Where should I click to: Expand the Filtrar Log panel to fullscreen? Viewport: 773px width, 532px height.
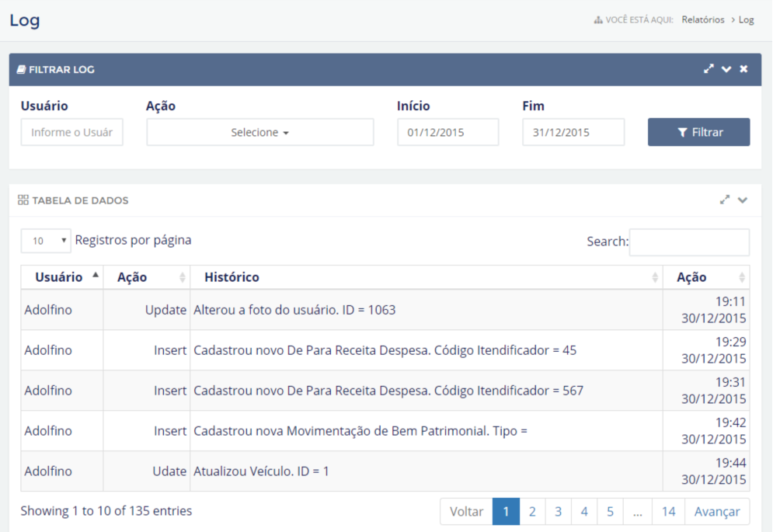(709, 69)
